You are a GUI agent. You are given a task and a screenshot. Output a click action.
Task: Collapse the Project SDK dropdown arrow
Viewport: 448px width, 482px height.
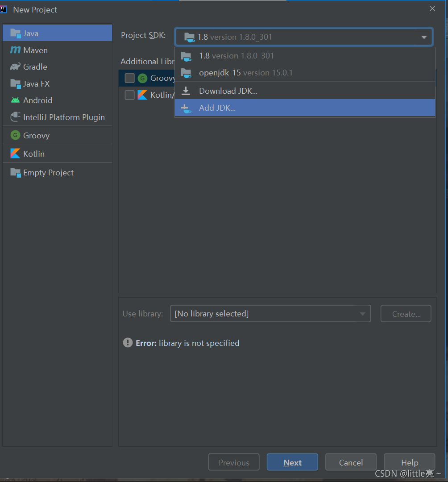tap(424, 37)
